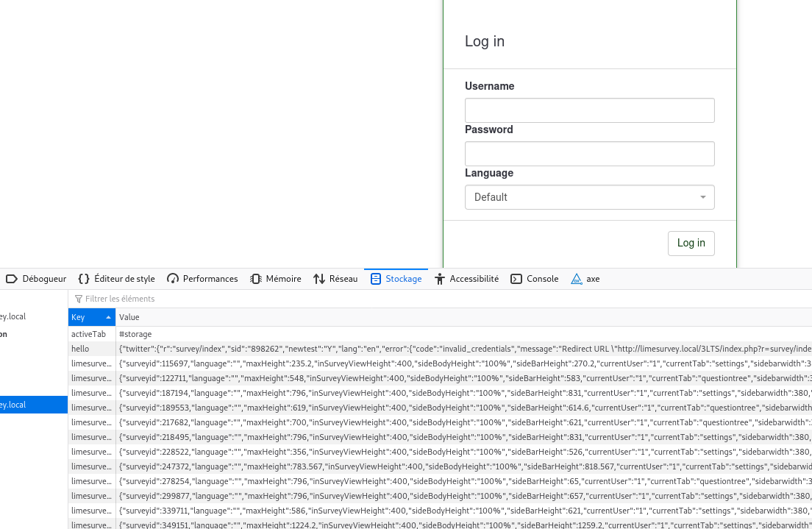Click the Stockage database icon

pos(376,279)
